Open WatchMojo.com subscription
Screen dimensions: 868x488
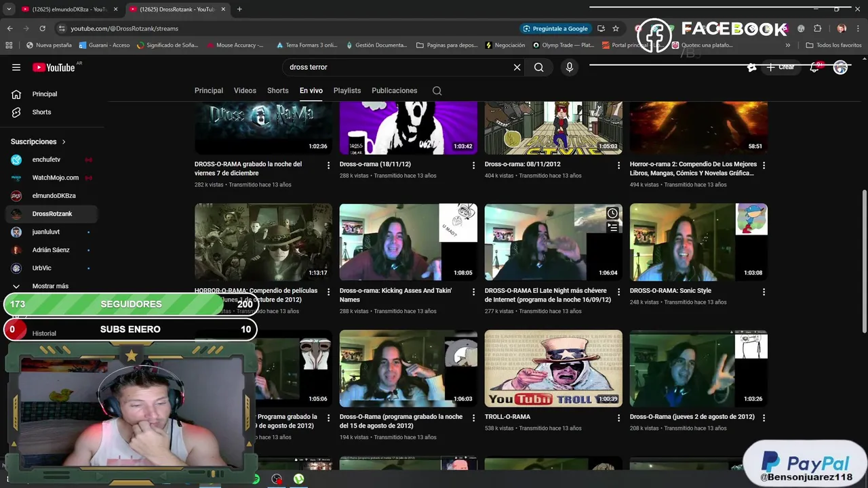click(x=53, y=178)
